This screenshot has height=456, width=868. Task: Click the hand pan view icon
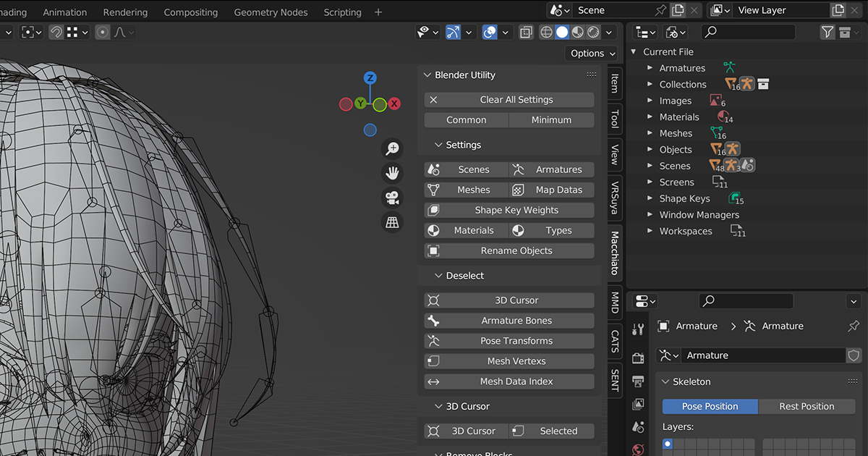pyautogui.click(x=392, y=173)
